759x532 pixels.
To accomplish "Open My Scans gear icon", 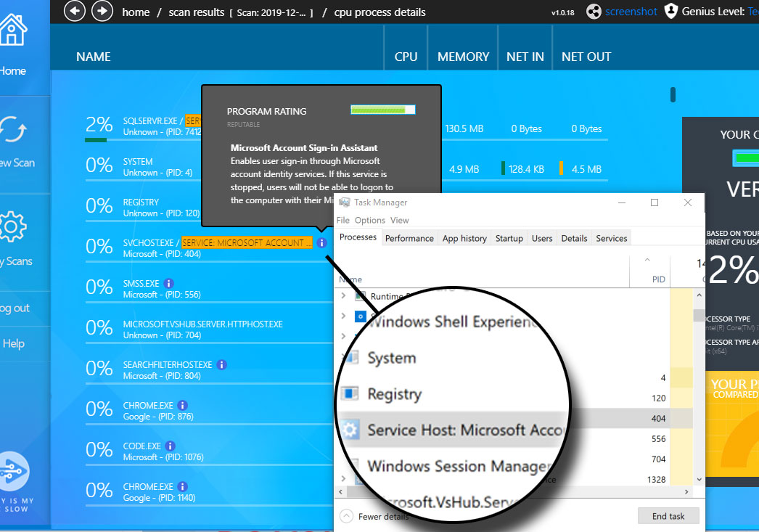I will [12, 226].
